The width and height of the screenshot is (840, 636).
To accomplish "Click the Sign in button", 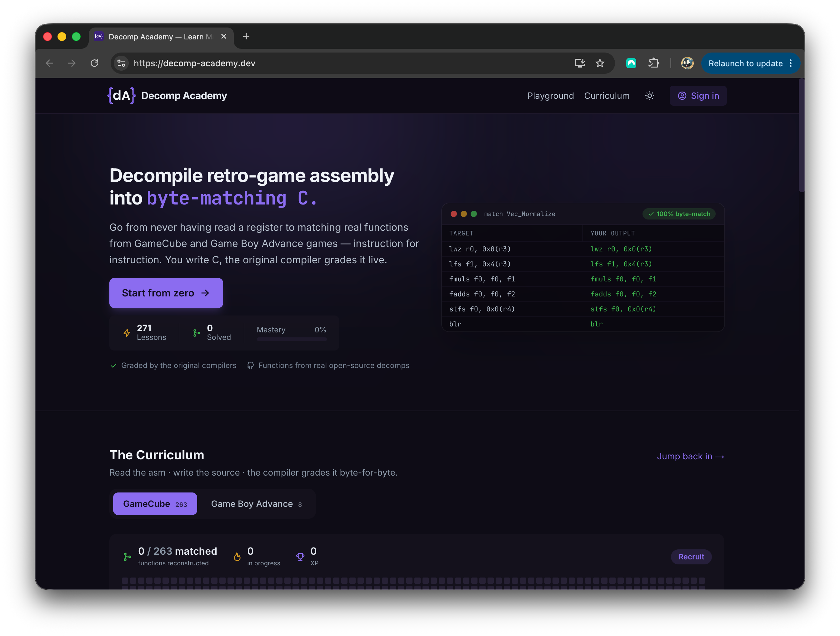I will (698, 96).
